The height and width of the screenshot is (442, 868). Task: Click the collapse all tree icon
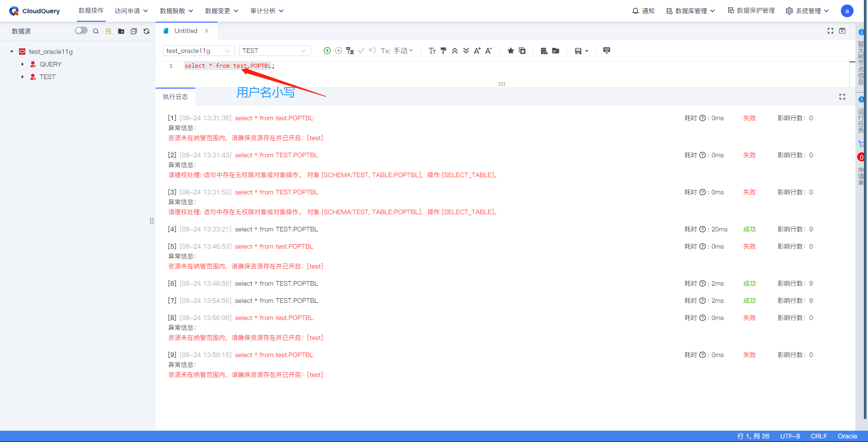pyautogui.click(x=134, y=31)
